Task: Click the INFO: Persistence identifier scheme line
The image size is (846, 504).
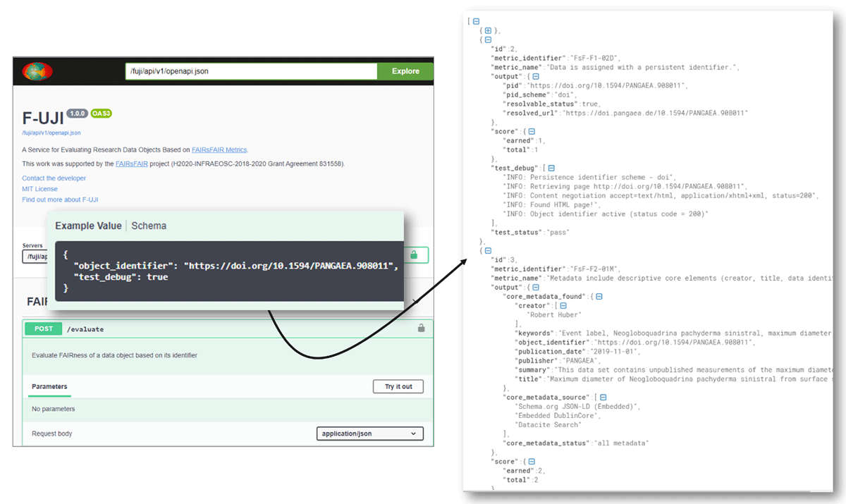Action: point(589,177)
